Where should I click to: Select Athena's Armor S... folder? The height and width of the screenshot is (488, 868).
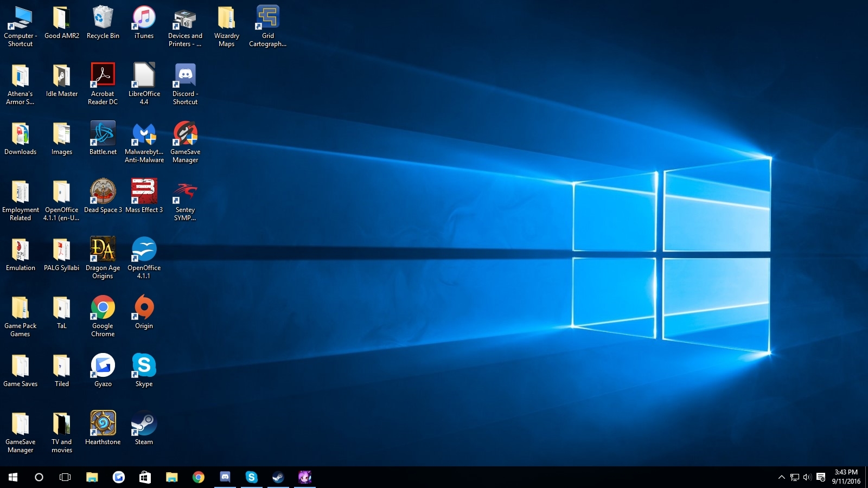coord(21,84)
